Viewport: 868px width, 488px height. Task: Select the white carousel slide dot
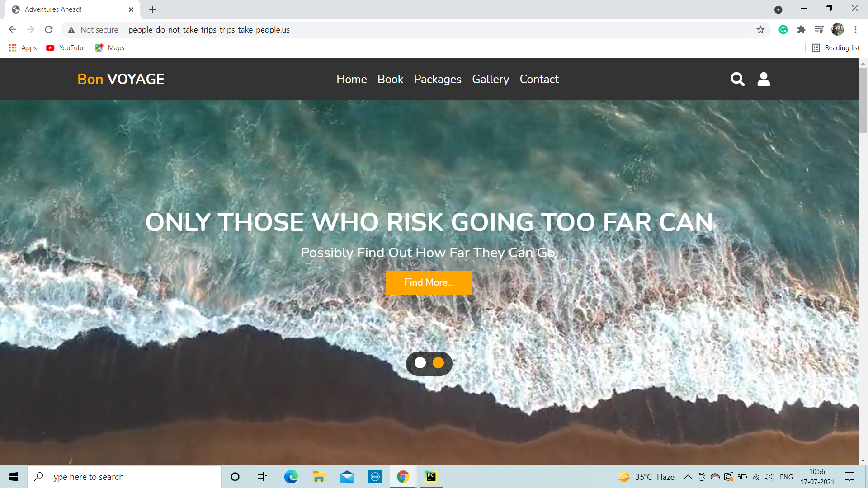(x=420, y=363)
